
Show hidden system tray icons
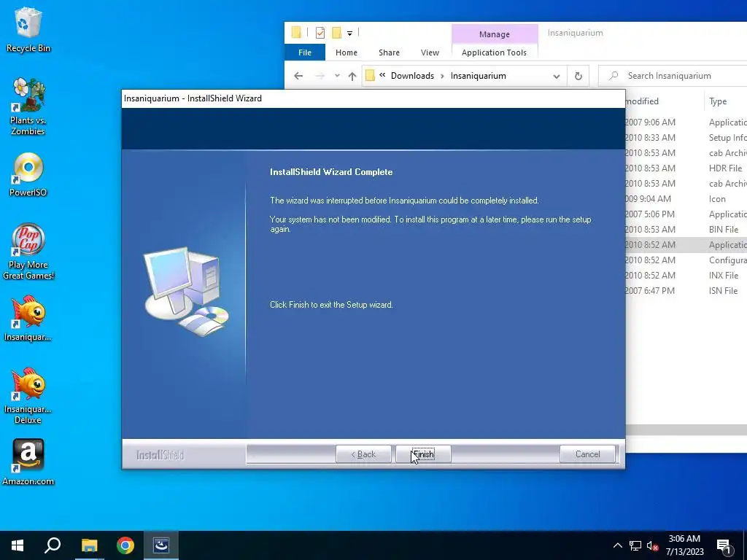click(x=617, y=545)
